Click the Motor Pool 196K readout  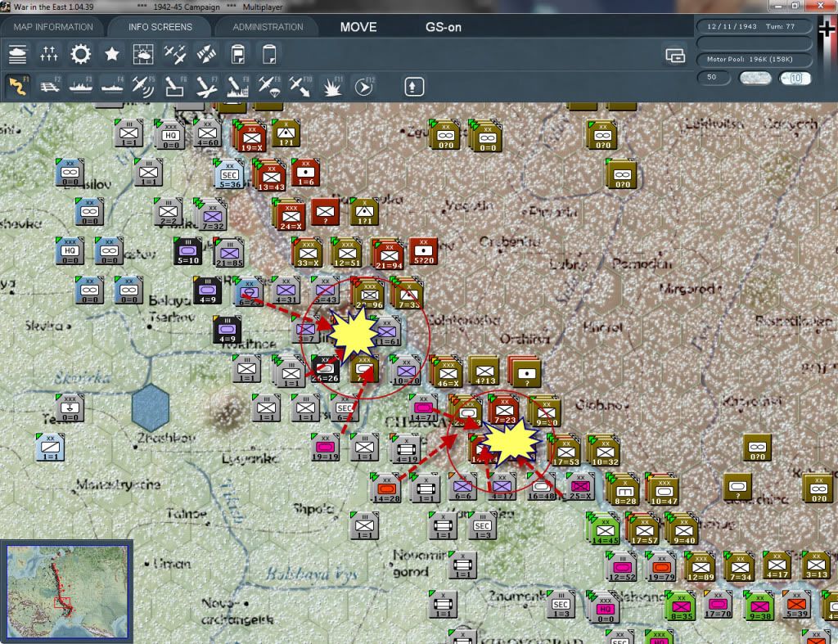[x=754, y=59]
